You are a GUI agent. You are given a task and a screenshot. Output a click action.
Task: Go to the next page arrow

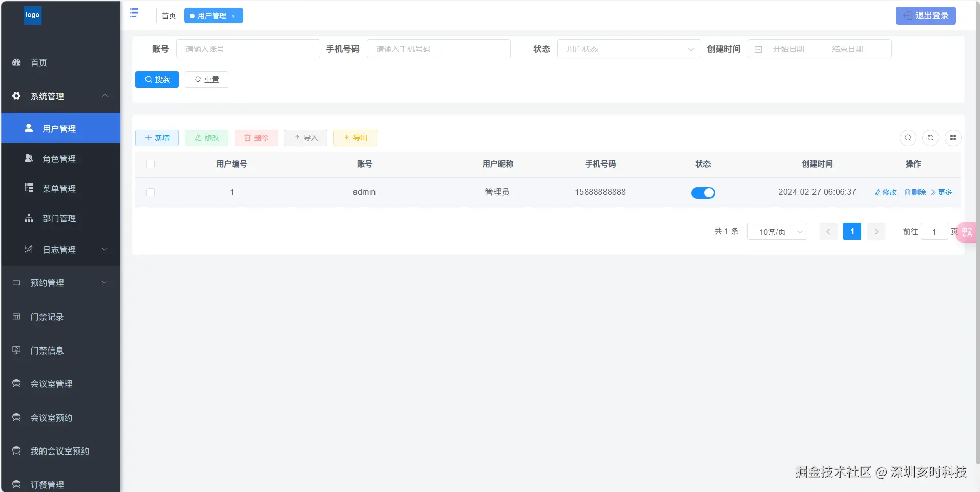pos(877,232)
